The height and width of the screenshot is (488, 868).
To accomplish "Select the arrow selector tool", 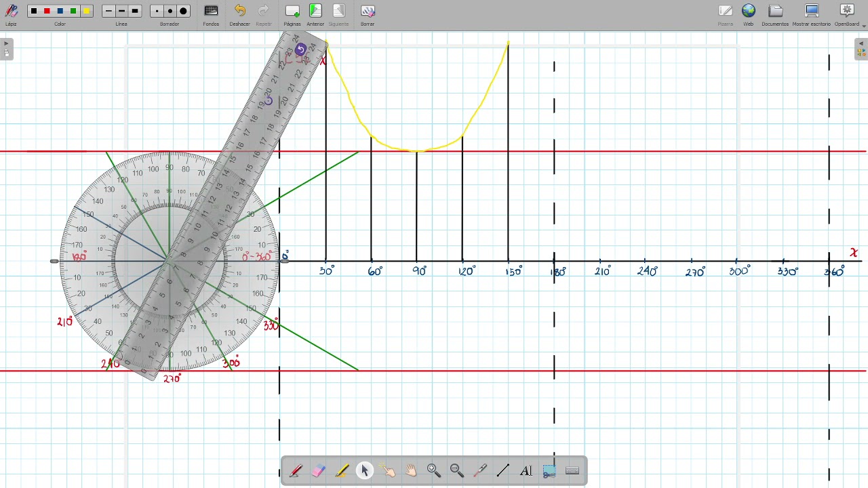I will 365,471.
